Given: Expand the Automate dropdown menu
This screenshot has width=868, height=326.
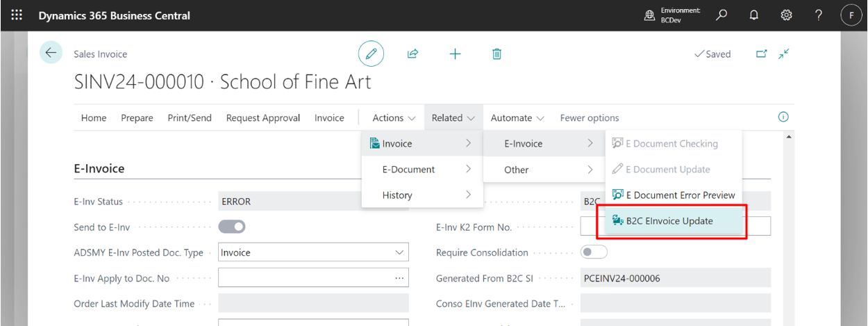Looking at the screenshot, I should point(517,117).
